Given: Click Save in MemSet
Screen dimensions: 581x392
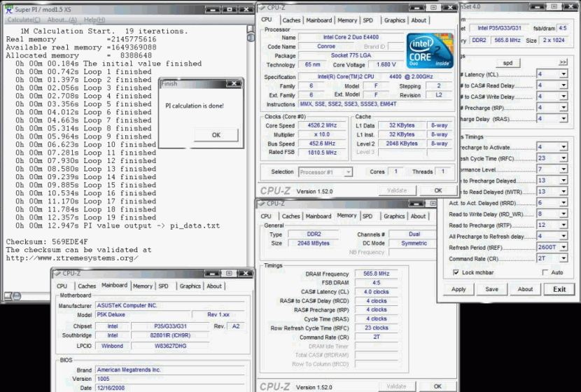Looking at the screenshot, I should coord(491,289).
